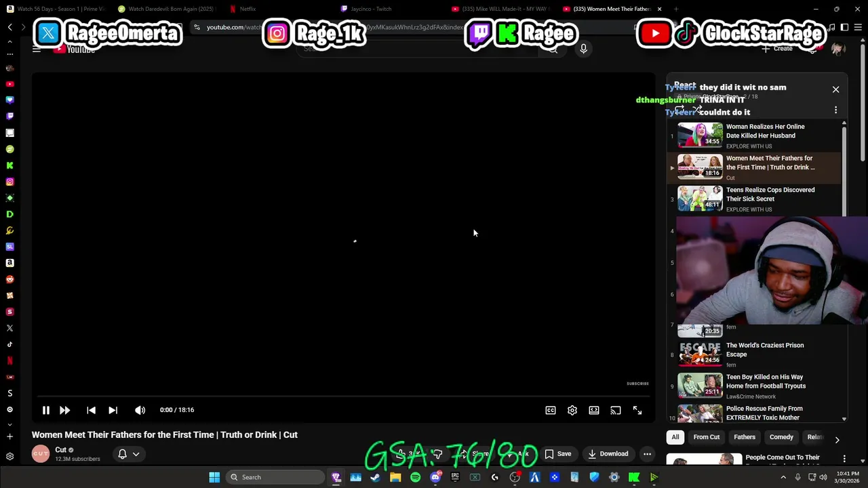Screen dimensions: 868x488
Task: Open Steam from the taskbar
Action: click(x=375, y=477)
